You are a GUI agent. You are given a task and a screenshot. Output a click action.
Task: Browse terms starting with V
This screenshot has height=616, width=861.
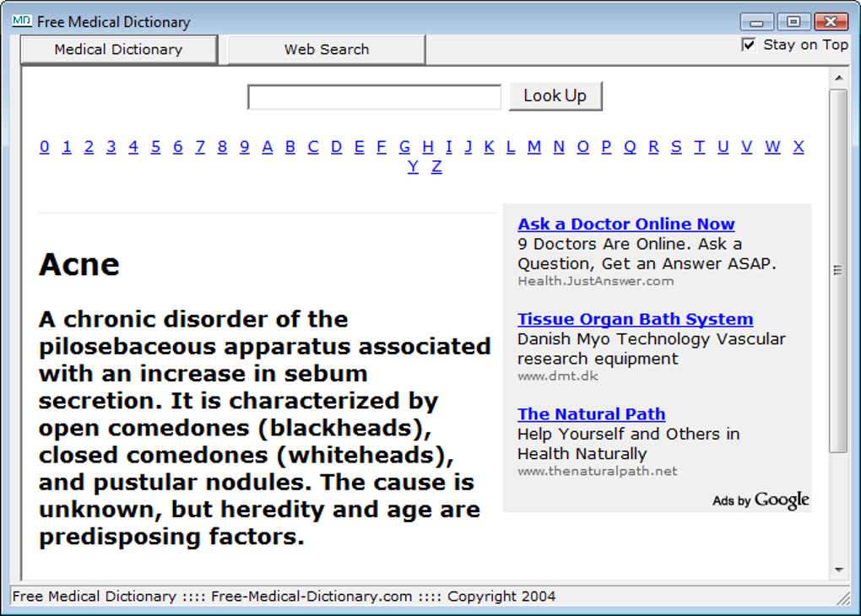(x=747, y=147)
